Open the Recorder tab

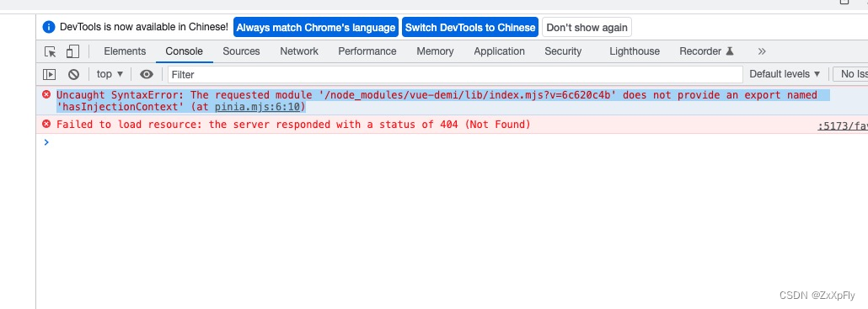(x=706, y=51)
